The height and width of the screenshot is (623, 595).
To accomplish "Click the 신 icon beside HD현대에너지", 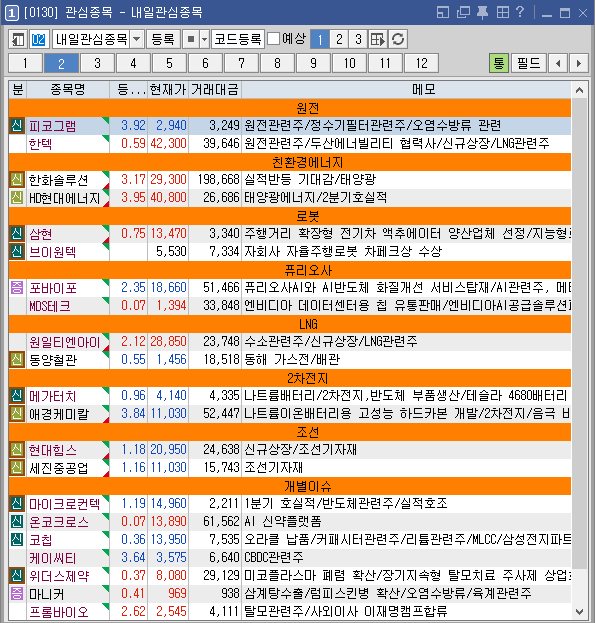I will pos(17,197).
